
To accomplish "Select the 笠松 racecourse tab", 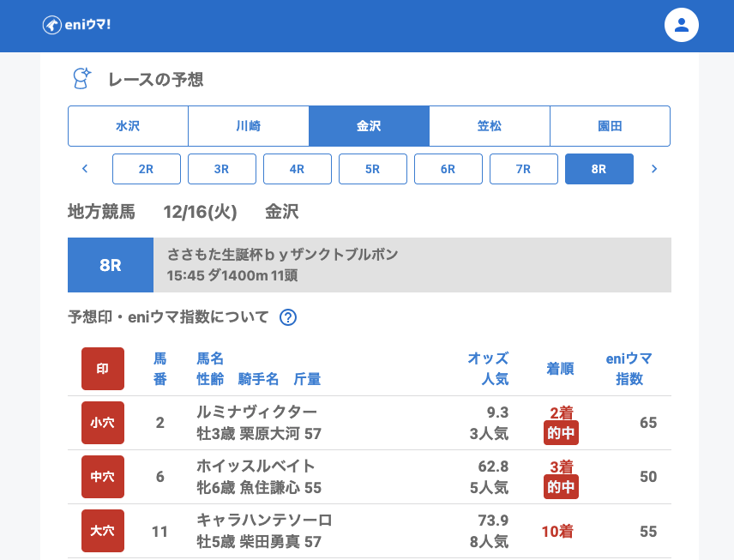I will 490,126.
